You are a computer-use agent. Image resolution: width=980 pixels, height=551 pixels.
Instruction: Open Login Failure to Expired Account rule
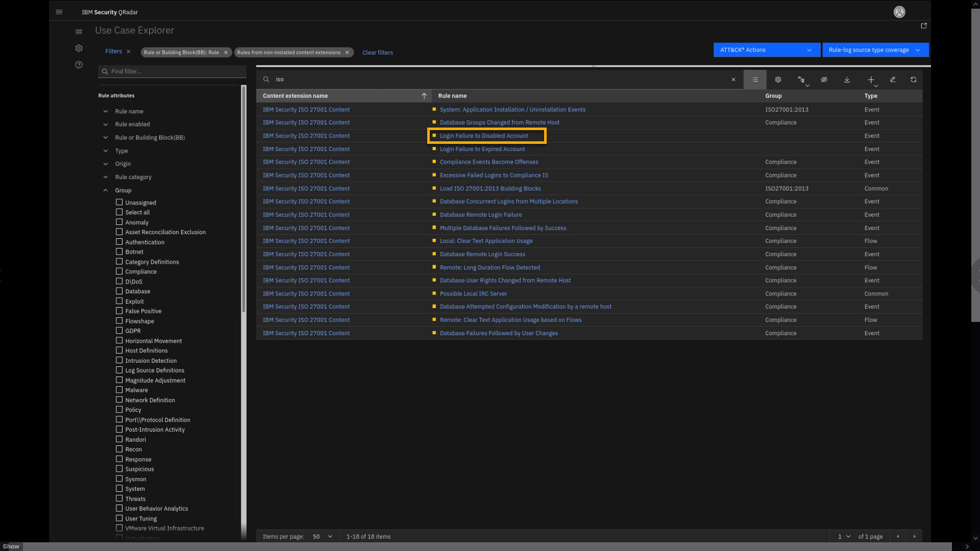coord(482,149)
